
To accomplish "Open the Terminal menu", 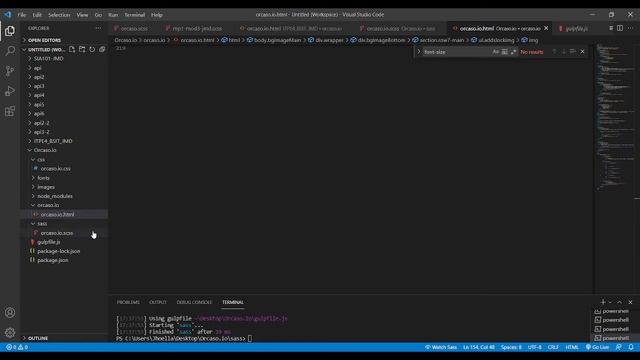I will 135,15.
